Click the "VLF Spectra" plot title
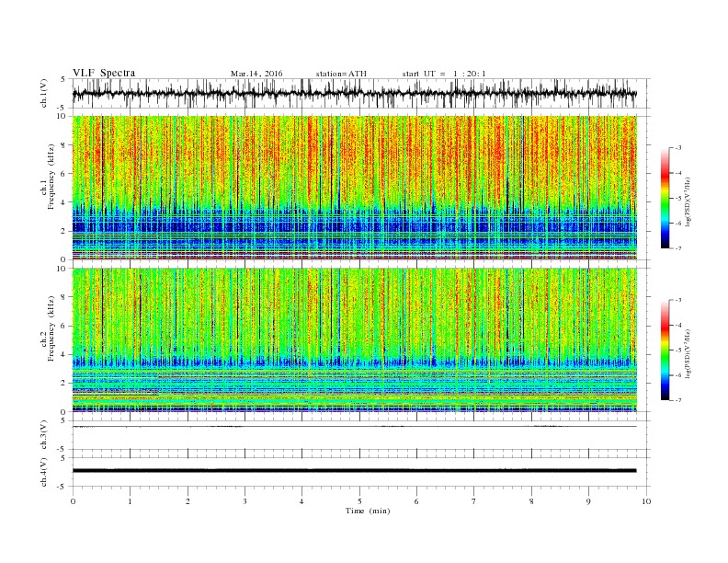The image size is (728, 563). pyautogui.click(x=104, y=73)
